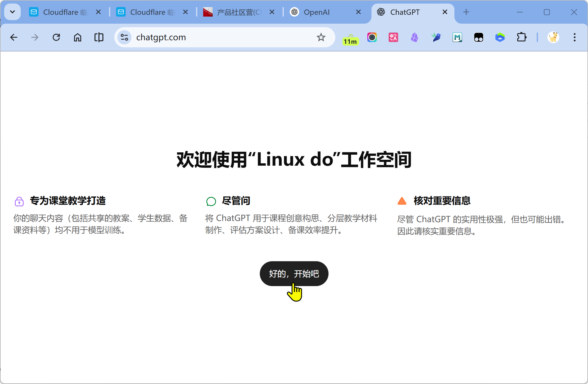Reload the current page
The width and height of the screenshot is (588, 384).
point(56,37)
